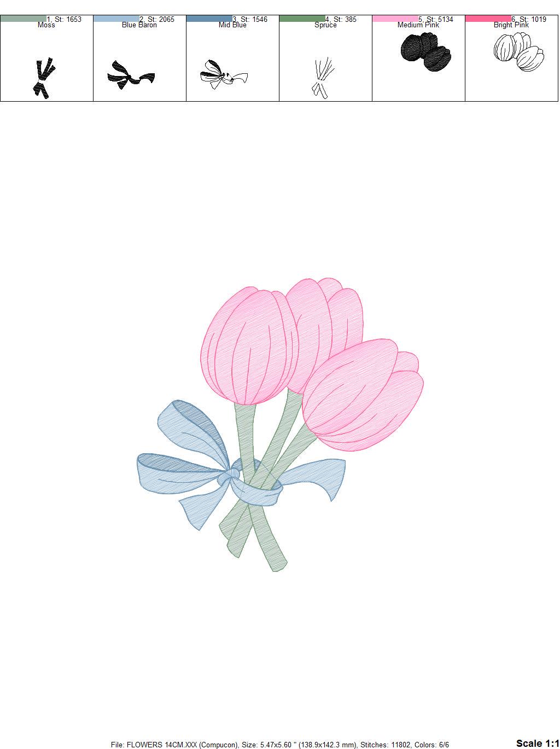Viewport: 560px width, 749px height.
Task: Choose the Medium Pink color swatch
Action: (x=395, y=19)
